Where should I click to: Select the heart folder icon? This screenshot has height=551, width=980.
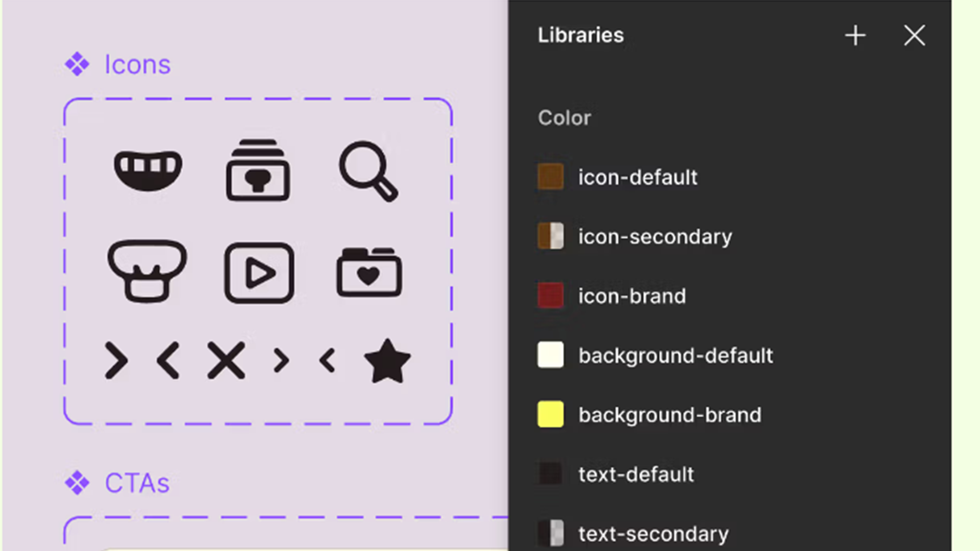click(369, 272)
